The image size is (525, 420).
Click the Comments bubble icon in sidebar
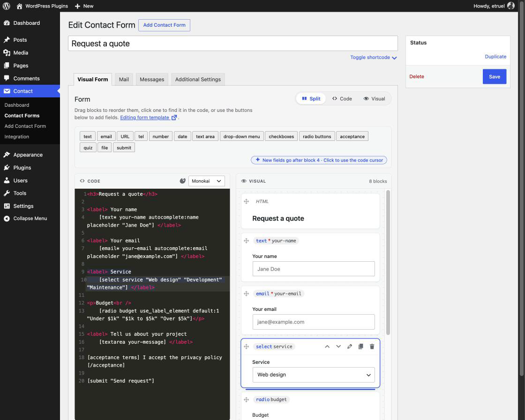tap(7, 78)
